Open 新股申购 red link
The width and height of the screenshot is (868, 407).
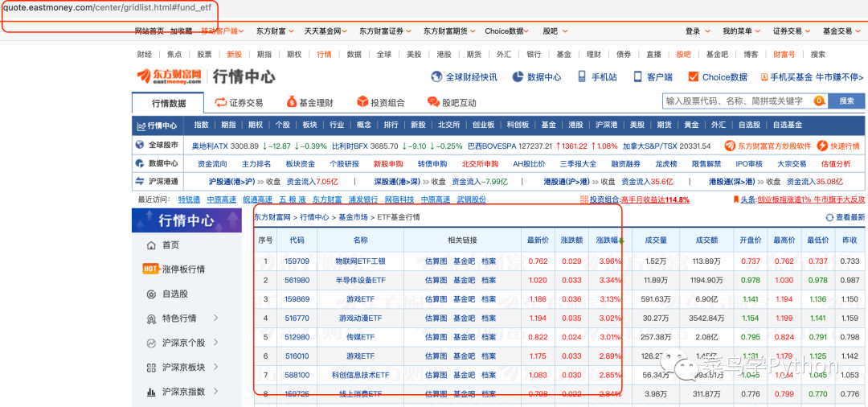click(388, 164)
